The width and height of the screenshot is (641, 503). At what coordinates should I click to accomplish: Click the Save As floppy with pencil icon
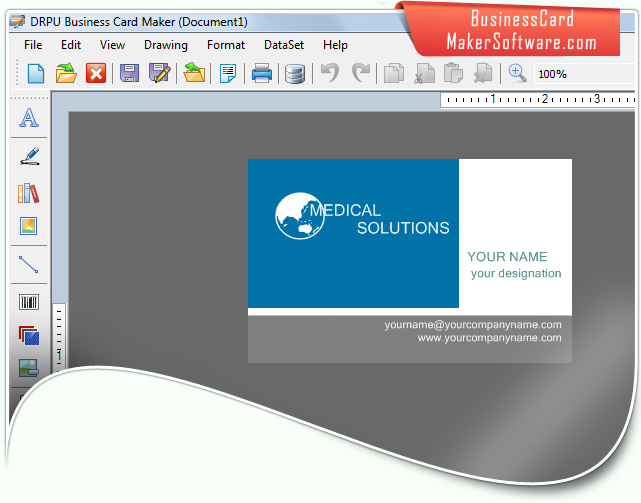pos(160,74)
